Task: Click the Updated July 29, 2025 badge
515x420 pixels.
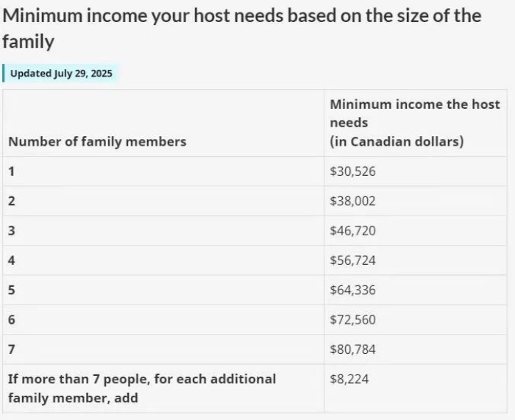Action: click(x=60, y=74)
